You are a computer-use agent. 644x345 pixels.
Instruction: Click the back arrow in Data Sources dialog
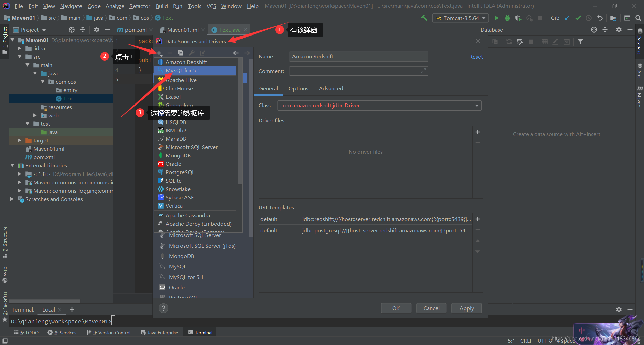[x=236, y=53]
